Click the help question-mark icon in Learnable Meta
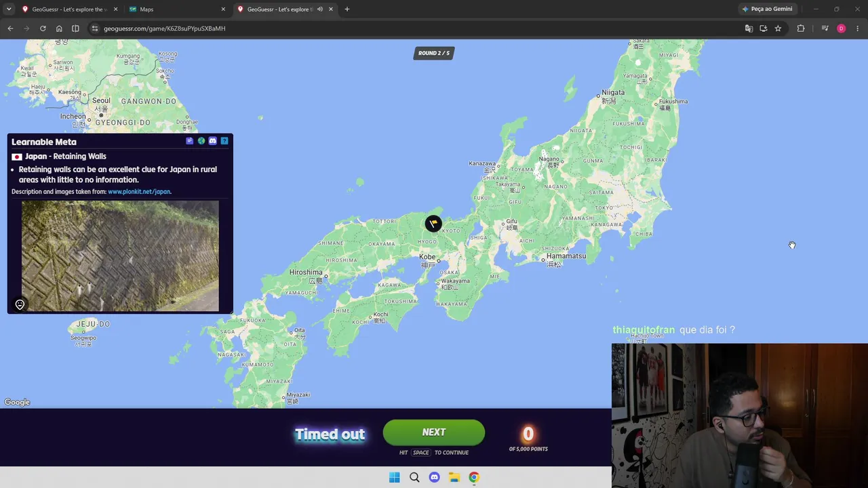The image size is (868, 488). click(224, 141)
